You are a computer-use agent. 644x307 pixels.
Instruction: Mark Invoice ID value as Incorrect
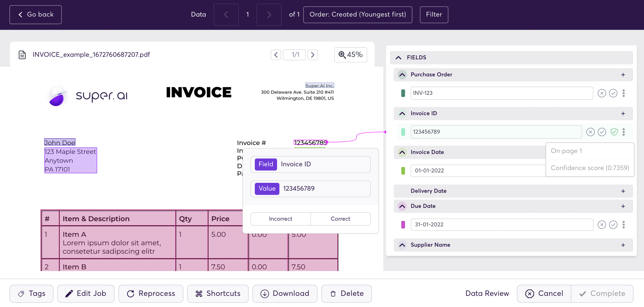click(x=281, y=219)
